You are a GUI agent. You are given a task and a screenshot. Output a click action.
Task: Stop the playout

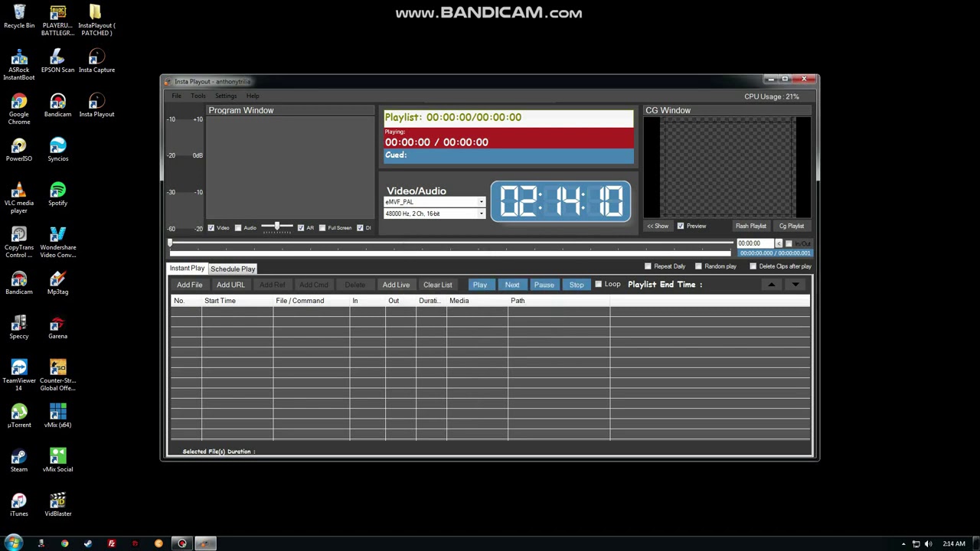[x=577, y=285]
